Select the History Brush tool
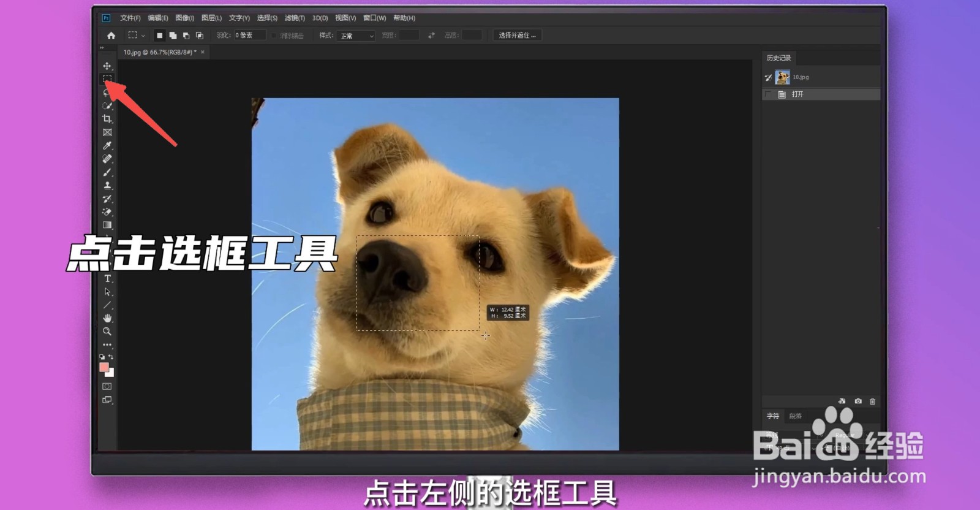This screenshot has width=980, height=510. (107, 199)
